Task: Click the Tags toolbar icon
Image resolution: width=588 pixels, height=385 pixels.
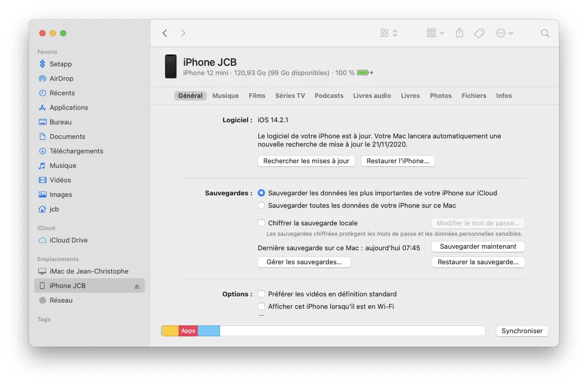Action: [479, 33]
